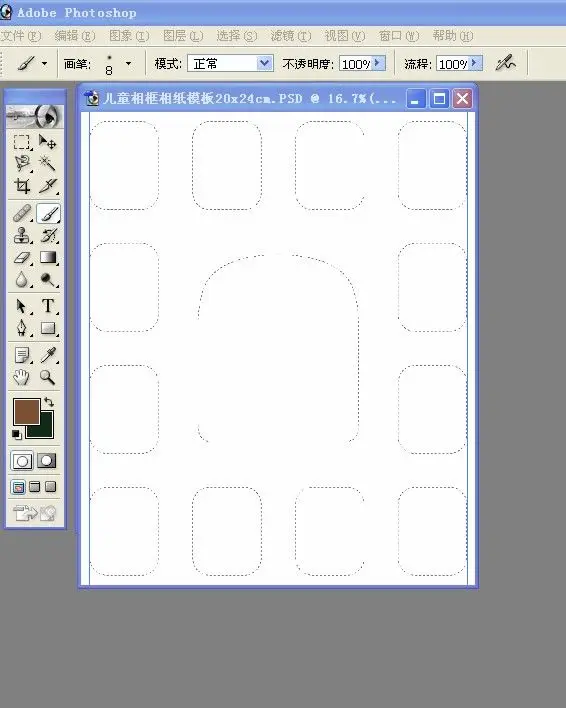Screen dimensions: 566x708
Task: Select the Move tool
Action: coord(47,142)
